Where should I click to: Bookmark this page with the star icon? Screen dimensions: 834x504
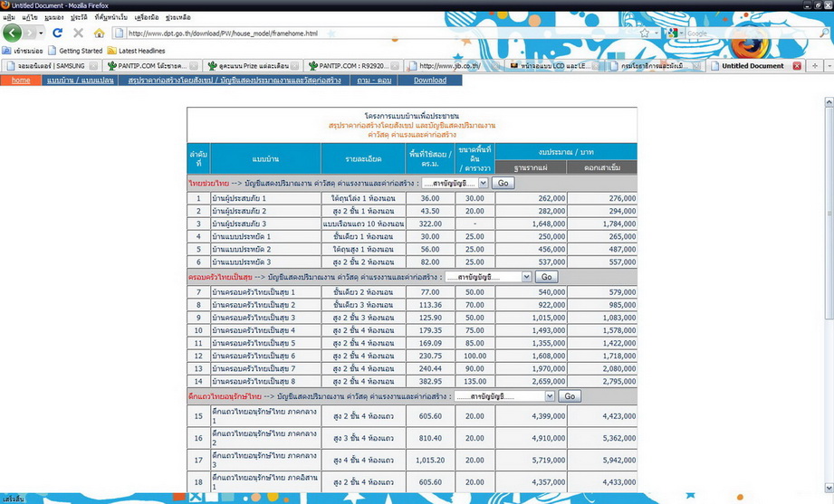pos(645,33)
